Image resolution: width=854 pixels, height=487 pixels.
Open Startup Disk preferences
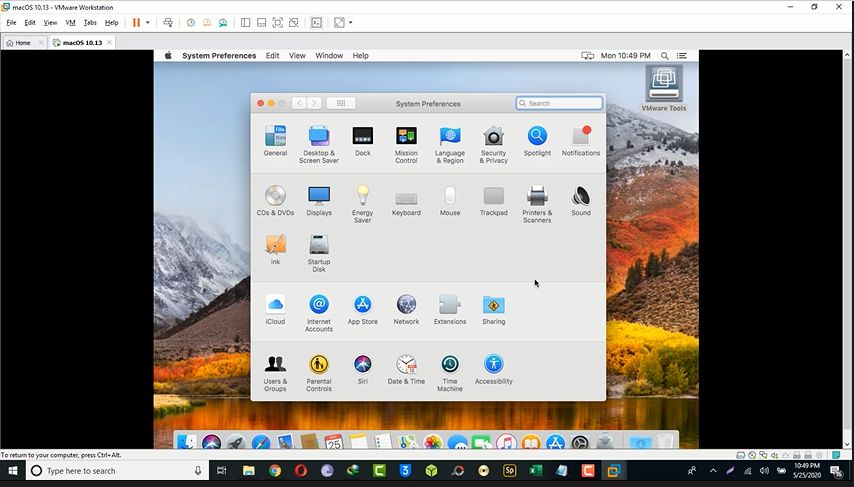(x=319, y=253)
